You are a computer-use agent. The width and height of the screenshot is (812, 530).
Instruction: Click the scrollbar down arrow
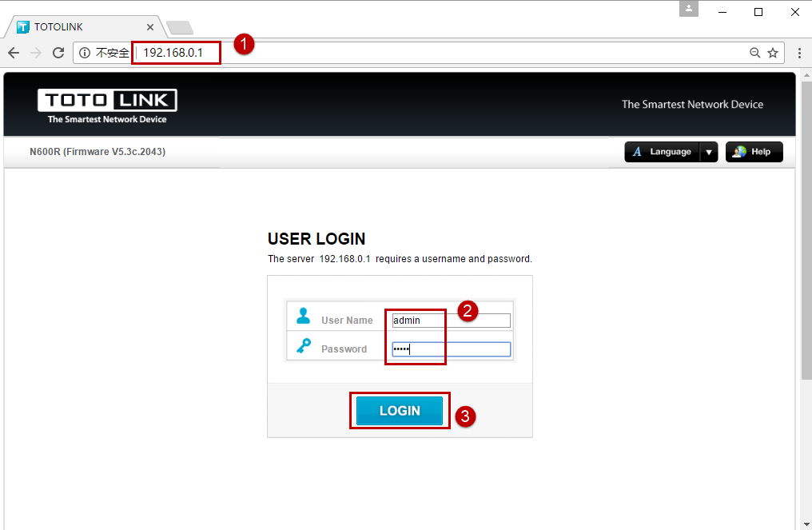coord(806,524)
